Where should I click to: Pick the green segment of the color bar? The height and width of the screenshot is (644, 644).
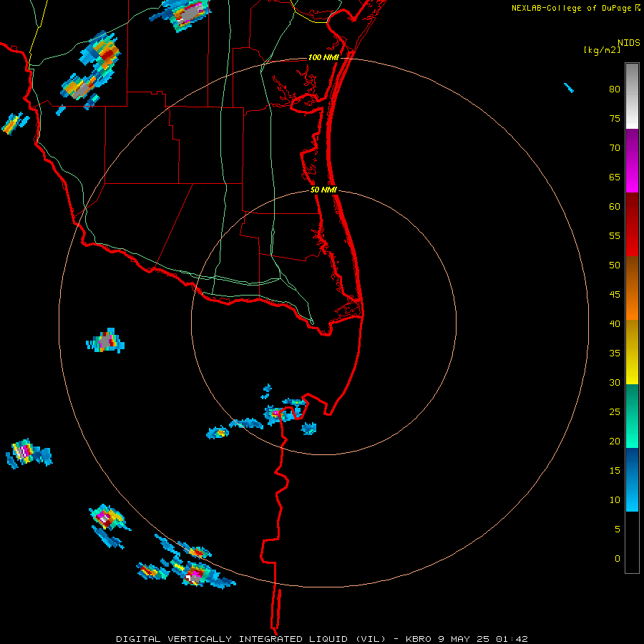(632, 416)
